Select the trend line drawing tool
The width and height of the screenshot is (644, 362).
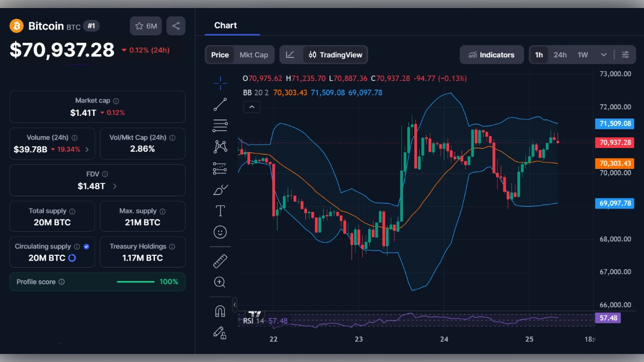click(220, 104)
